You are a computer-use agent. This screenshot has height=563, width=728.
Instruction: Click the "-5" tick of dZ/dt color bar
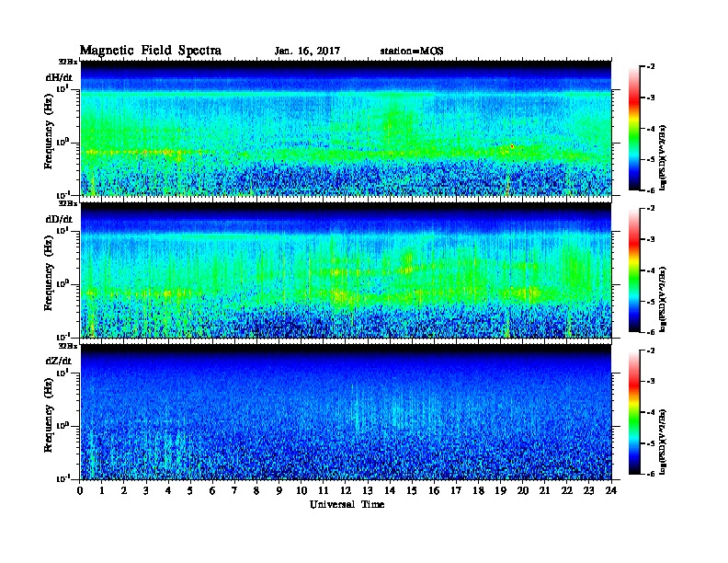tap(651, 443)
